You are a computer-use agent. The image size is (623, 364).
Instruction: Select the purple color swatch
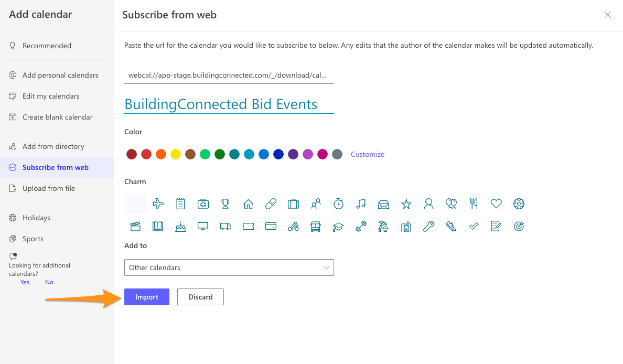(293, 154)
